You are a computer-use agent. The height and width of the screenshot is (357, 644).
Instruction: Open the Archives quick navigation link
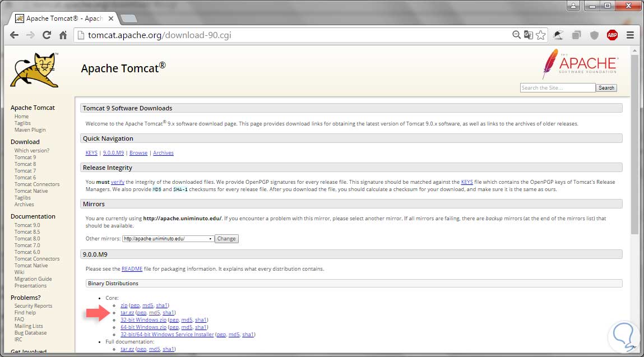point(164,153)
